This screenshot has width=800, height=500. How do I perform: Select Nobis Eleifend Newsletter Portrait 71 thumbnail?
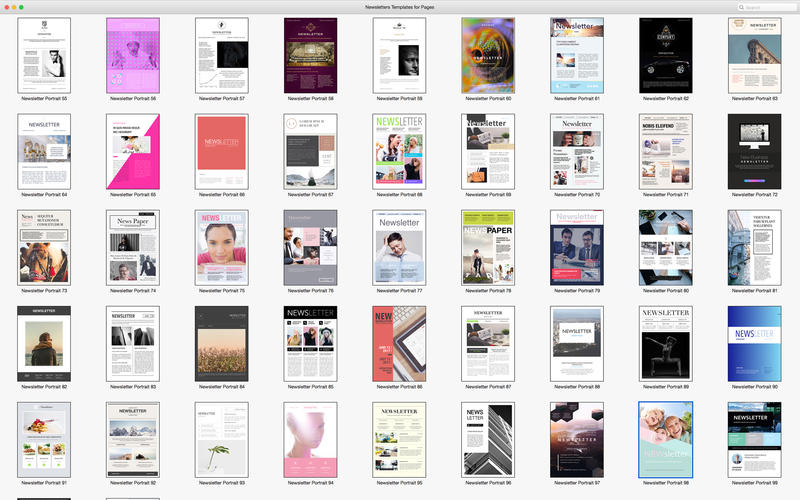(665, 152)
